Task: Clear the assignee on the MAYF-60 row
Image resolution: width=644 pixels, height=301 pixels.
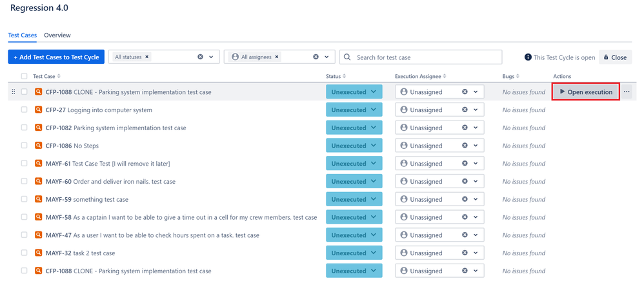Action: click(465, 181)
